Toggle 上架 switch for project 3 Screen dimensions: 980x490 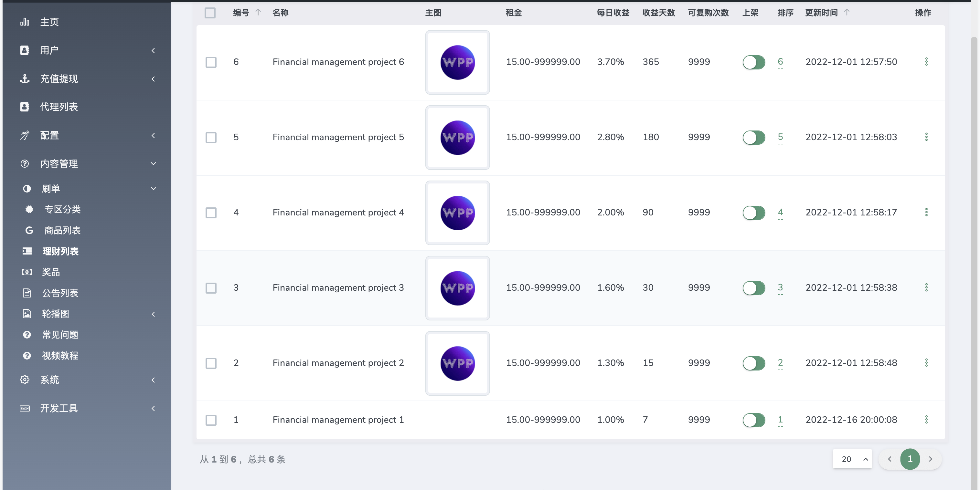pos(754,288)
